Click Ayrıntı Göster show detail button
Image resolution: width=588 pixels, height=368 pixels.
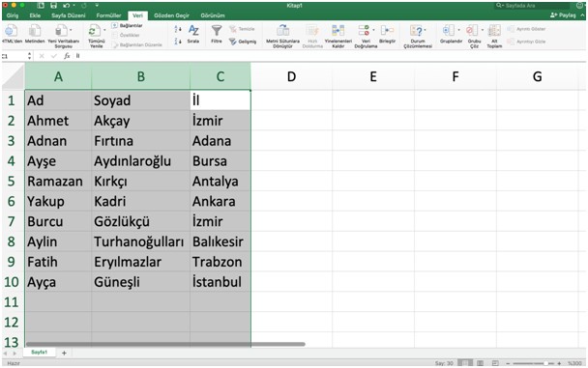526,29
